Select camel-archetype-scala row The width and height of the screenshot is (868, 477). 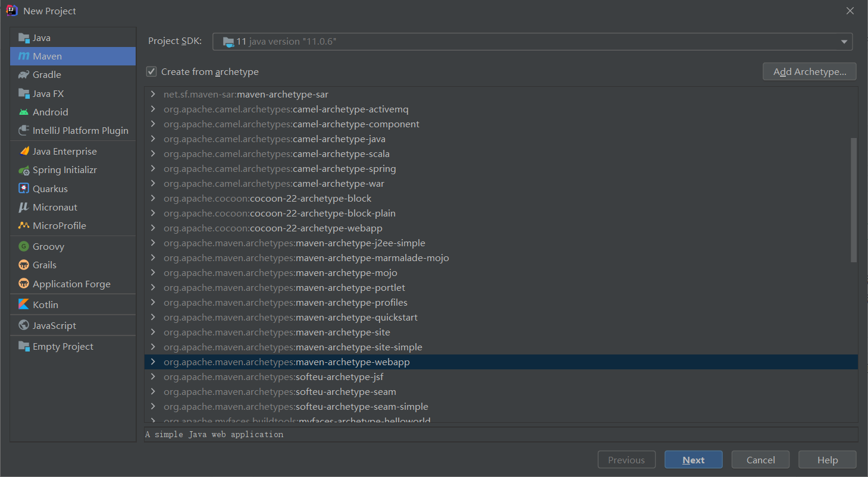[501, 153]
